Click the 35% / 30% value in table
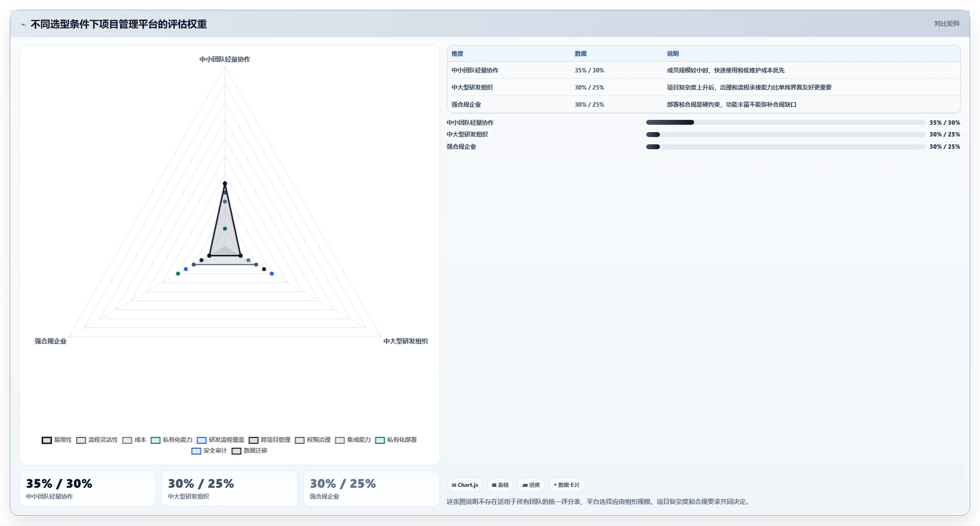This screenshot has height=526, width=980. tap(589, 70)
